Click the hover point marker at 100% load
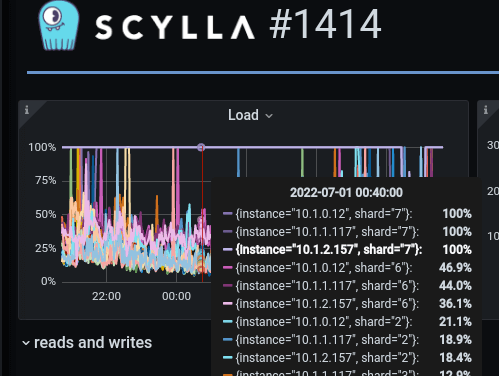 point(201,147)
